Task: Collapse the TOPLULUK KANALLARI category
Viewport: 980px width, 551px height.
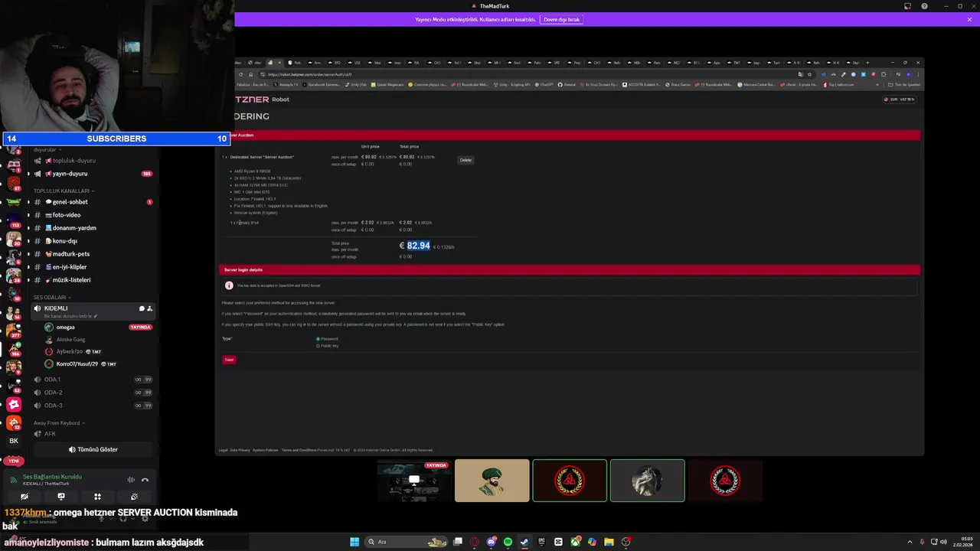Action: pyautogui.click(x=64, y=191)
